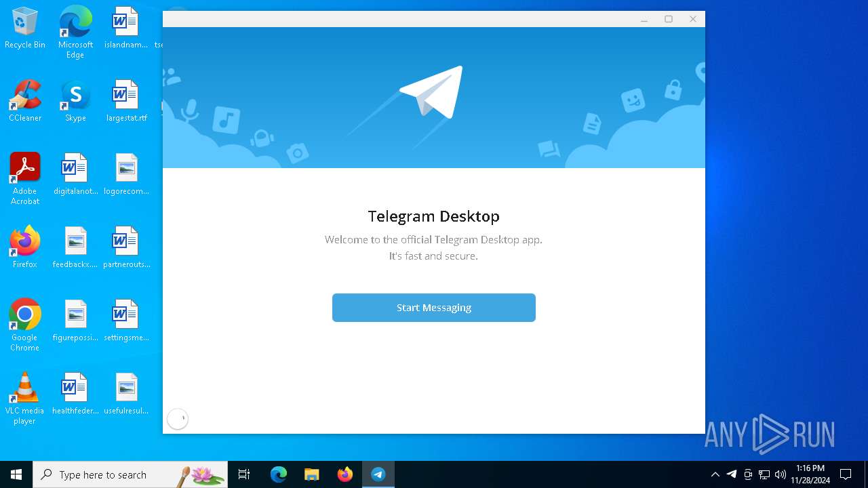Select the Microsoft Edge desktop shortcut
Screen dimensions: 868x488
(75, 33)
